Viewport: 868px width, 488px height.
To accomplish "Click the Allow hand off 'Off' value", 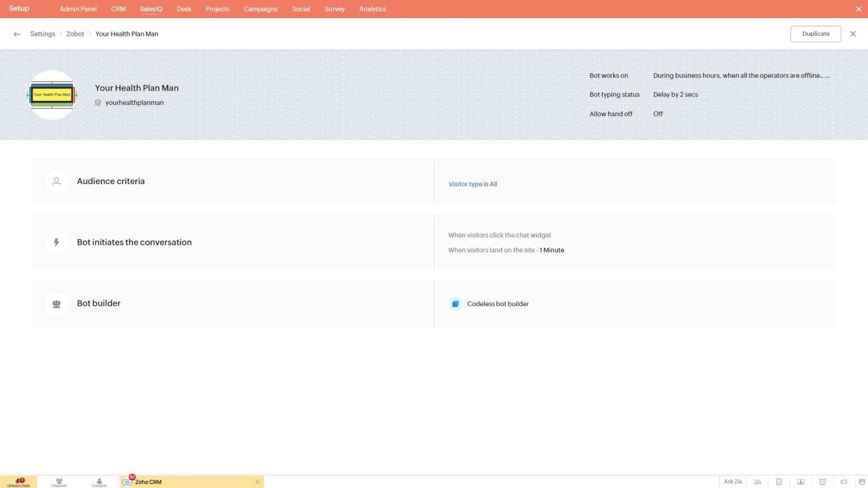I will pos(658,114).
